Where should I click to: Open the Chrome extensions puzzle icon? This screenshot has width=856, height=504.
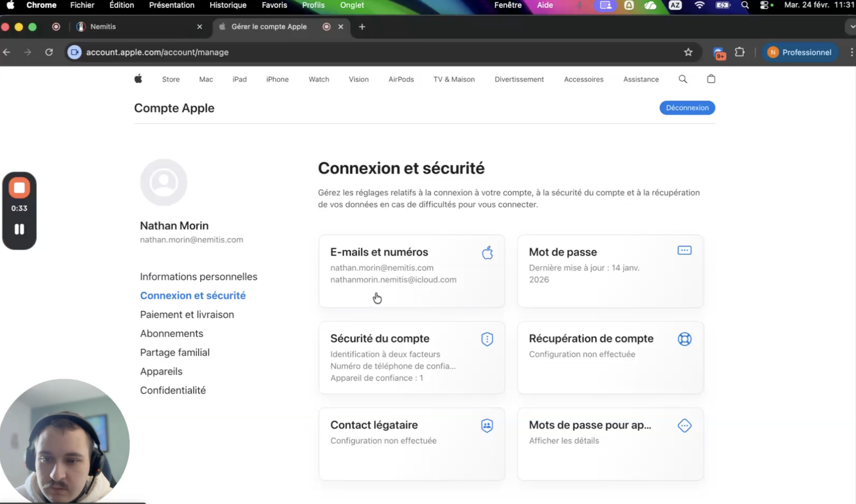(x=740, y=52)
